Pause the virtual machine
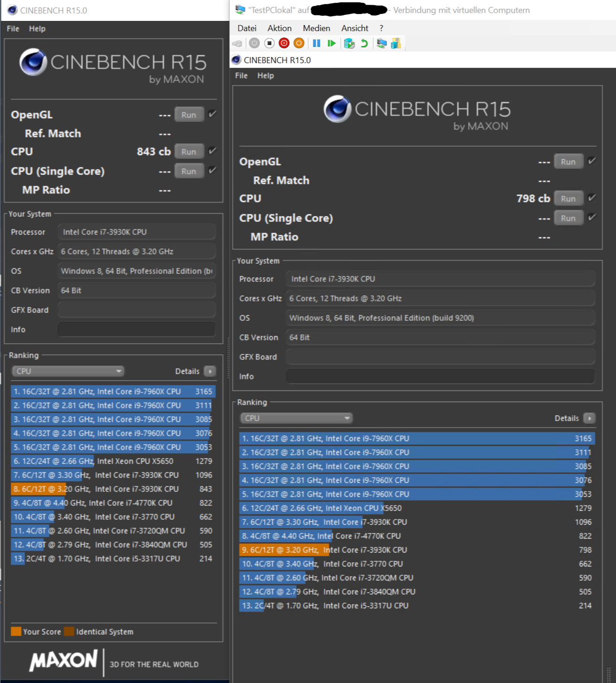This screenshot has height=683, width=616. [317, 43]
